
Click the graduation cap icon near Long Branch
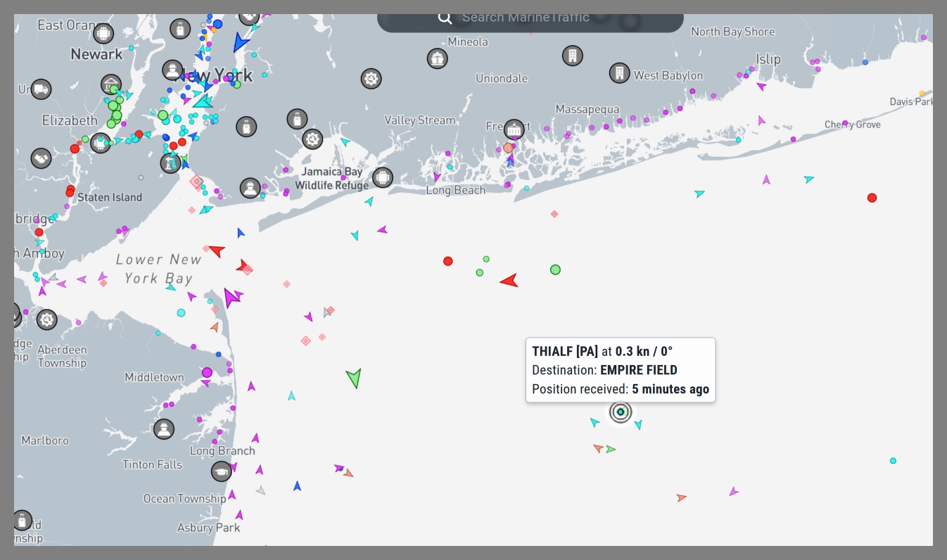pyautogui.click(x=222, y=472)
